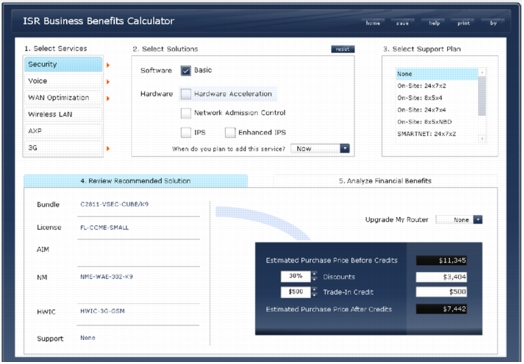Click the save button in the header

(403, 23)
